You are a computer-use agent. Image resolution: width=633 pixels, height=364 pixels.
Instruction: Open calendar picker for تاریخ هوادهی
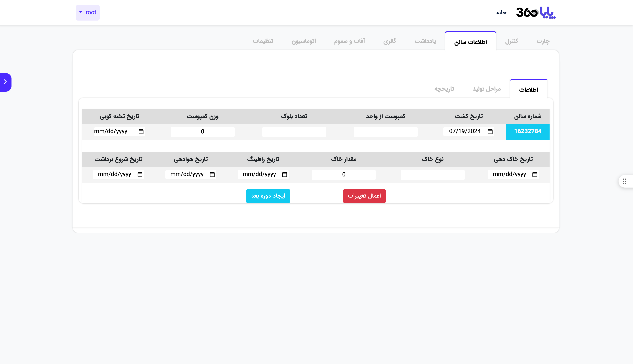click(x=212, y=174)
